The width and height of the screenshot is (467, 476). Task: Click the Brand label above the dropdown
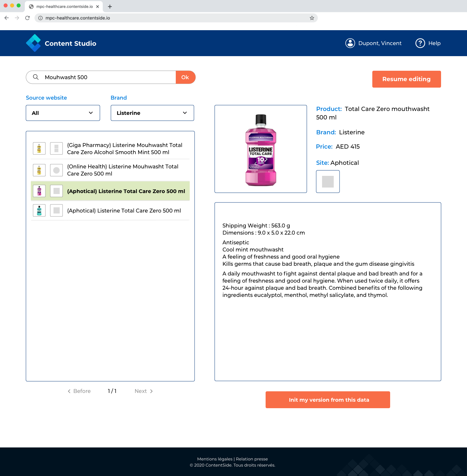click(119, 98)
